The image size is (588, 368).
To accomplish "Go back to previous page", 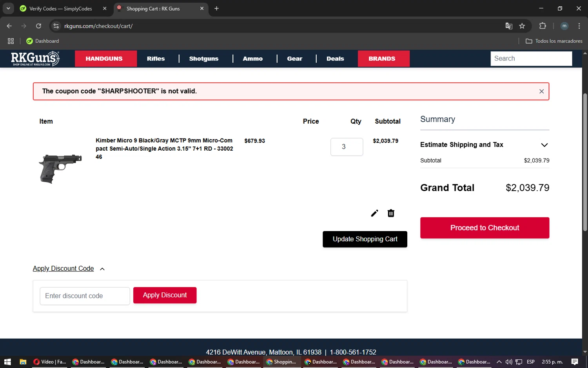I will tap(9, 26).
